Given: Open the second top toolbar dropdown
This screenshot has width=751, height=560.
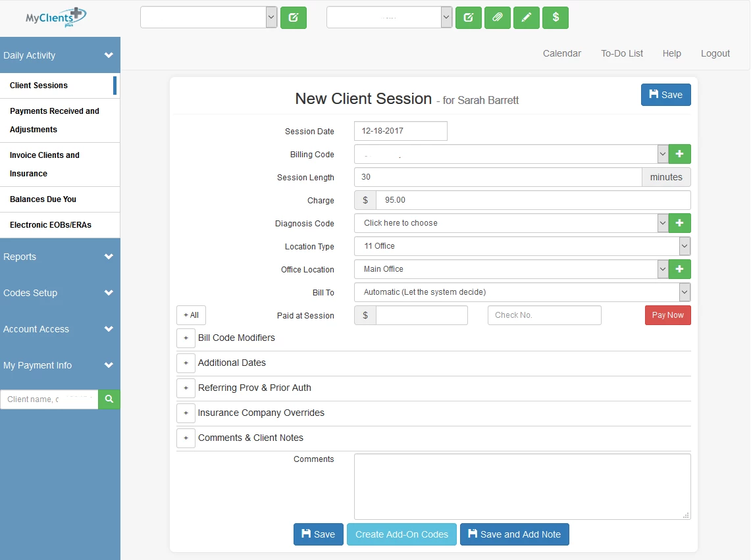Looking at the screenshot, I should [x=390, y=18].
